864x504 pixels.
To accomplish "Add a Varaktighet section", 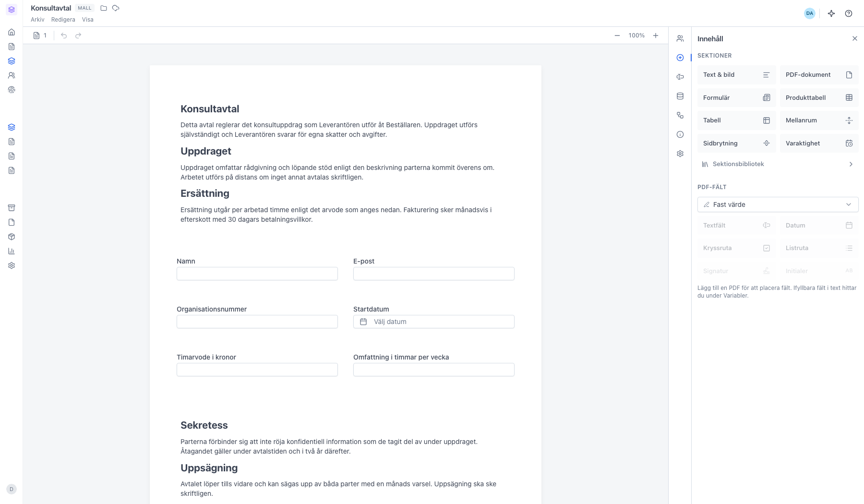I will (819, 144).
